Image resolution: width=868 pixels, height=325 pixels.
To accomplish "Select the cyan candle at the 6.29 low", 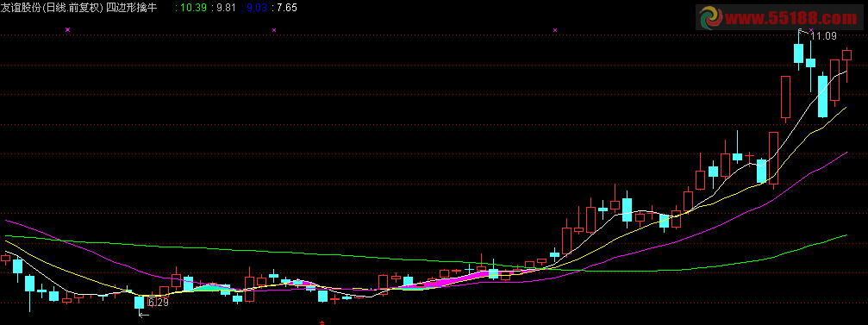I will tap(140, 303).
